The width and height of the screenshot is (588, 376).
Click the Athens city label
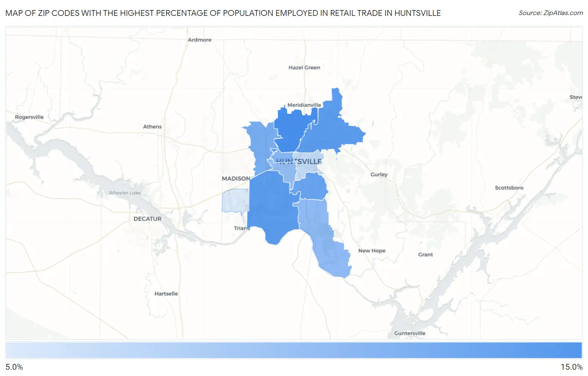pos(152,127)
